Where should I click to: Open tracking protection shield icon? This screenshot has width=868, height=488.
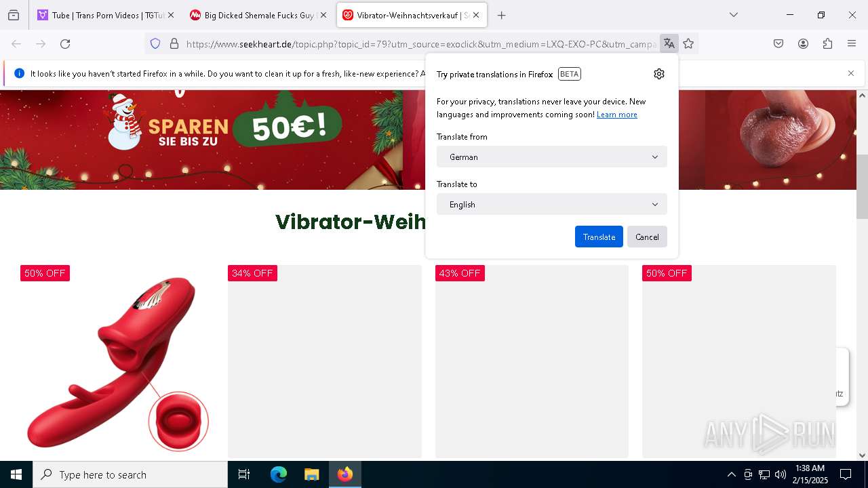click(155, 44)
